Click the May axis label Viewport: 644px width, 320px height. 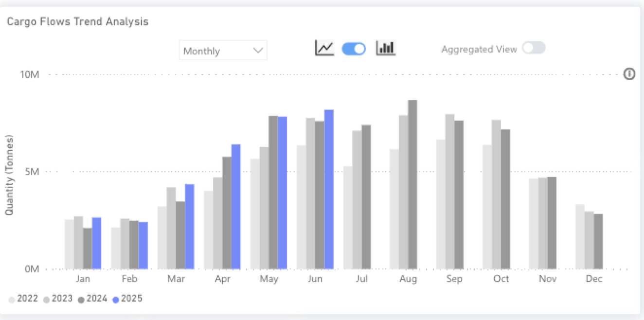269,279
